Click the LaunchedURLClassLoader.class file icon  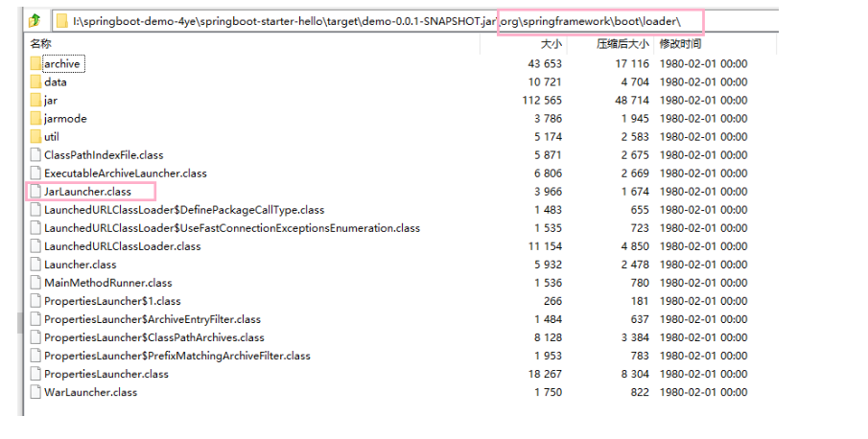36,246
